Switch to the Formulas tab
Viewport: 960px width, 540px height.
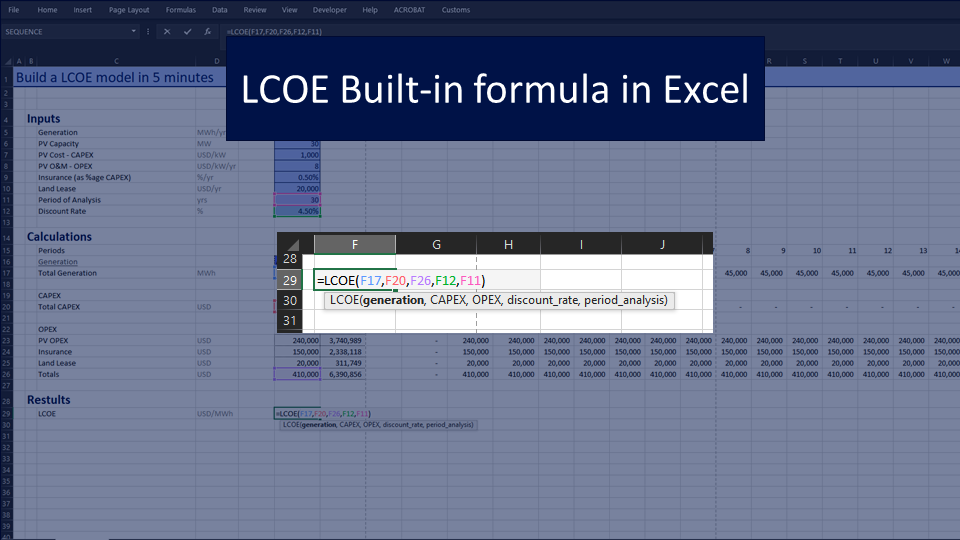181,10
